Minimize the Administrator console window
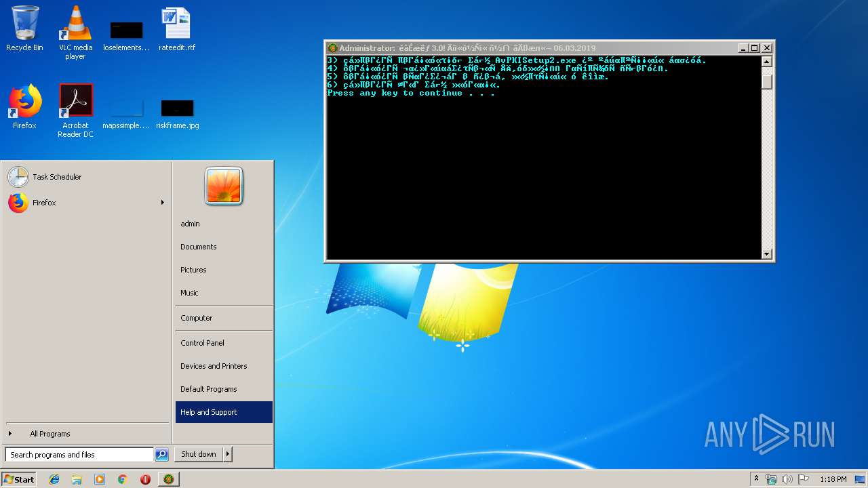 (x=743, y=48)
